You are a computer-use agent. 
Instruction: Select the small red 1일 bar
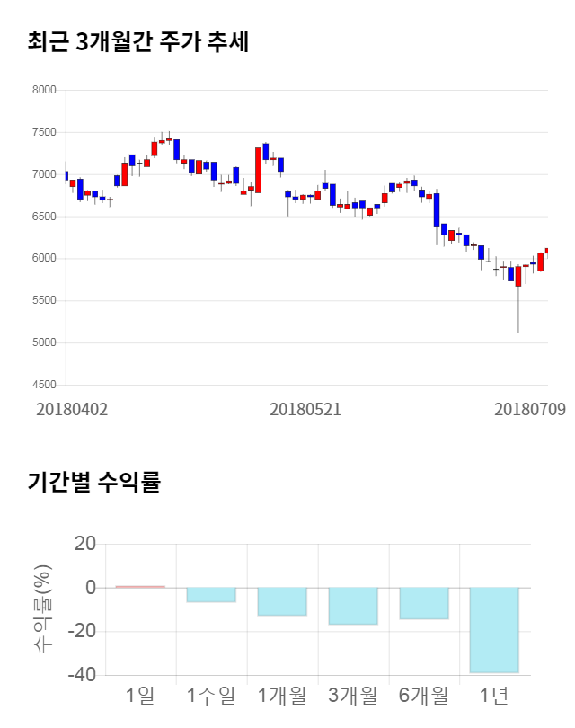140,586
